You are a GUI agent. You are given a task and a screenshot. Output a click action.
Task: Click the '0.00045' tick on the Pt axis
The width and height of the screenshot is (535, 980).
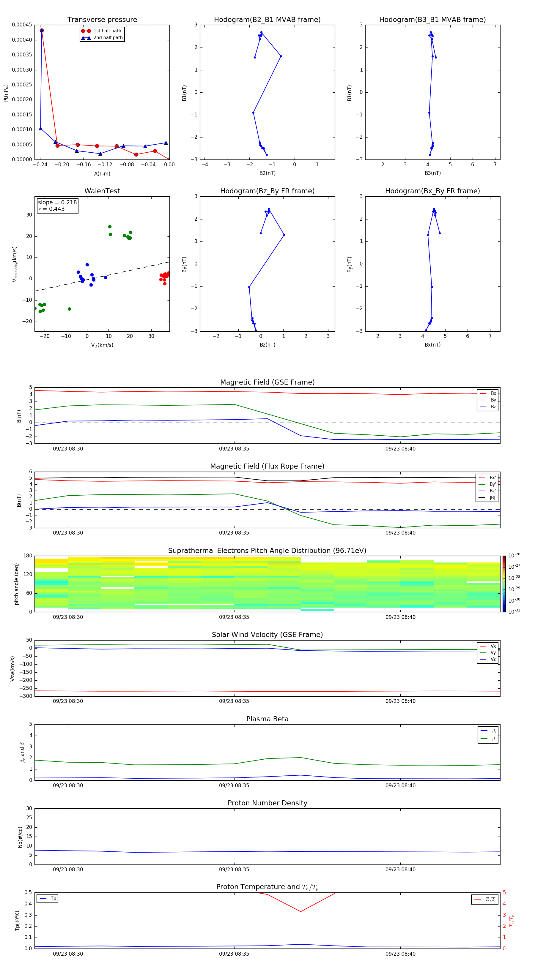click(x=22, y=25)
